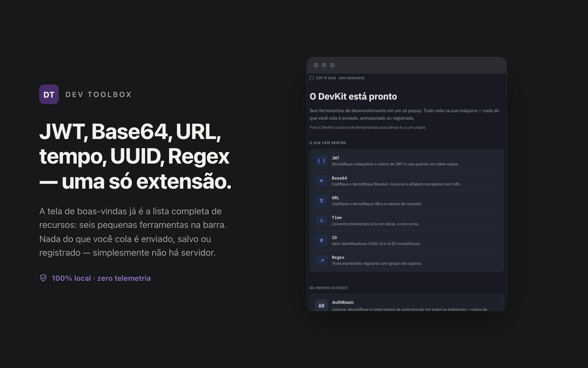This screenshot has width=588, height=368.
Task: Click the first gray window dot
Action: click(x=316, y=65)
